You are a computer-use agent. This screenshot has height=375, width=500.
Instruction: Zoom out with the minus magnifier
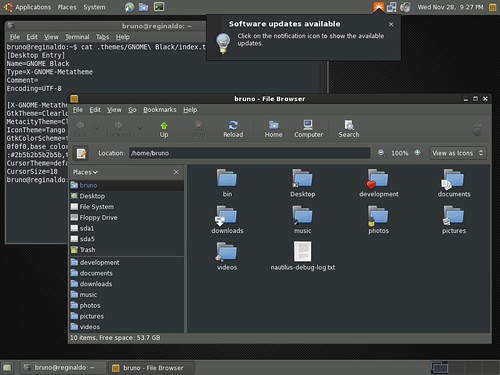pos(381,153)
